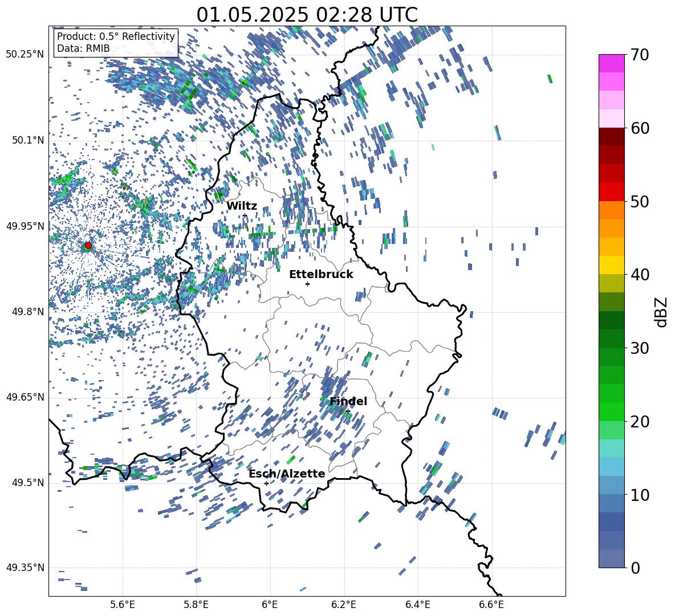Click the 30 tick on the colorbar

pyautogui.click(x=640, y=348)
